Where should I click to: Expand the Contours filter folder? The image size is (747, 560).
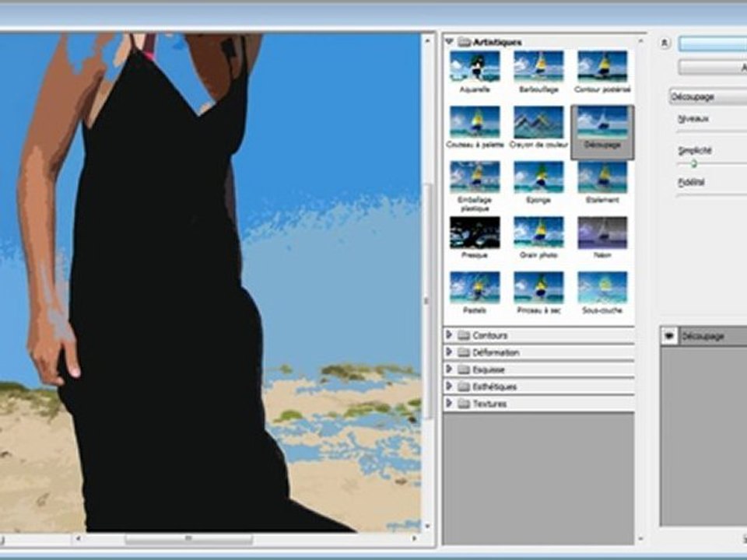pyautogui.click(x=449, y=334)
